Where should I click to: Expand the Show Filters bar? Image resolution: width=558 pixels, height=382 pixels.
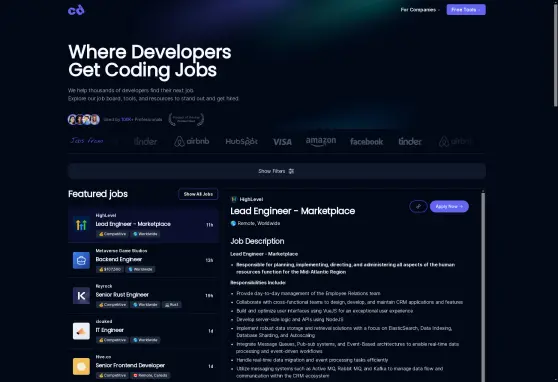pos(277,171)
